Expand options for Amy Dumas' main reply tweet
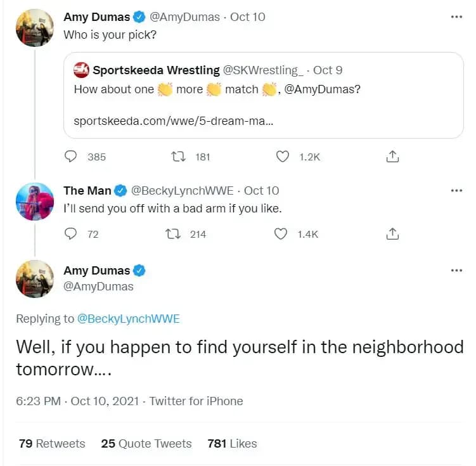Image resolution: width=476 pixels, height=466 pixels. (x=456, y=270)
